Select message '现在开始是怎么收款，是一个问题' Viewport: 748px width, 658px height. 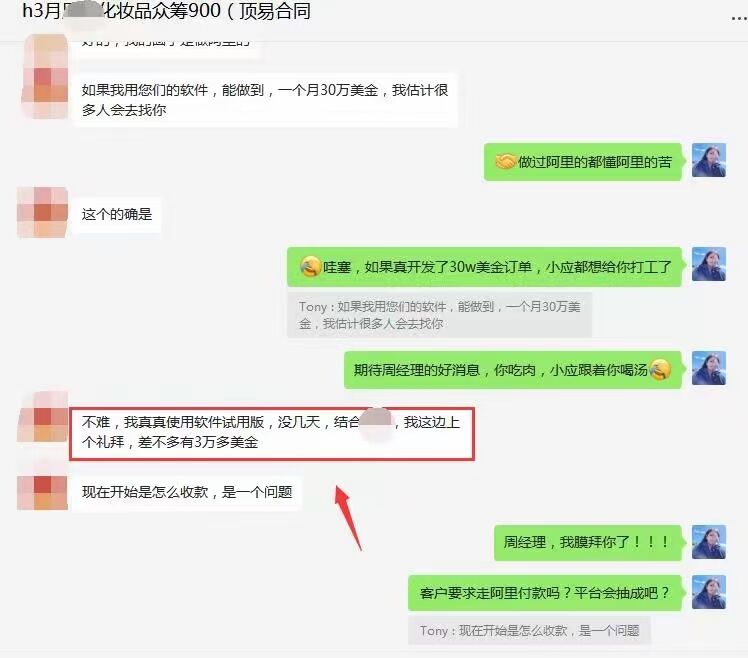(187, 492)
